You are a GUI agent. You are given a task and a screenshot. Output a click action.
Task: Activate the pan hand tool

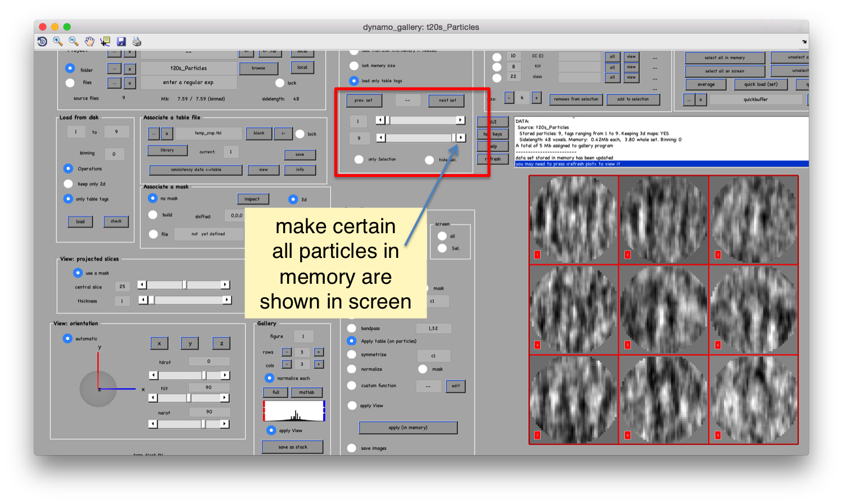pyautogui.click(x=89, y=42)
